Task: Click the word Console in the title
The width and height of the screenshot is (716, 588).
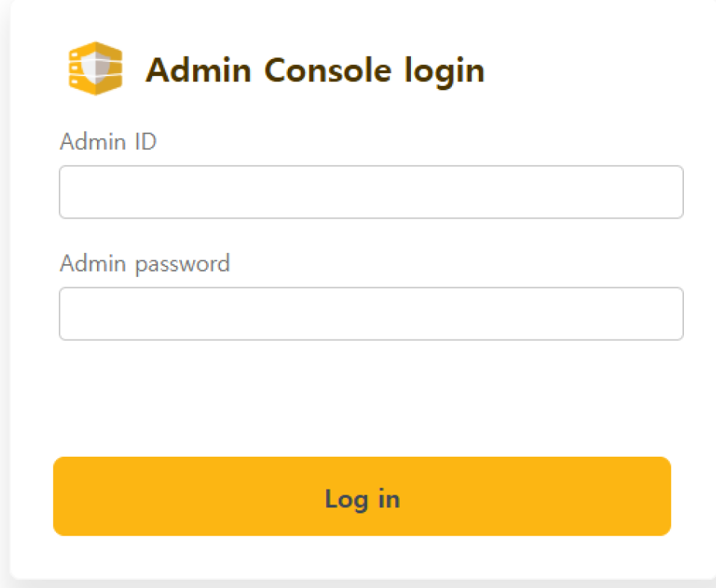Action: click(x=327, y=70)
